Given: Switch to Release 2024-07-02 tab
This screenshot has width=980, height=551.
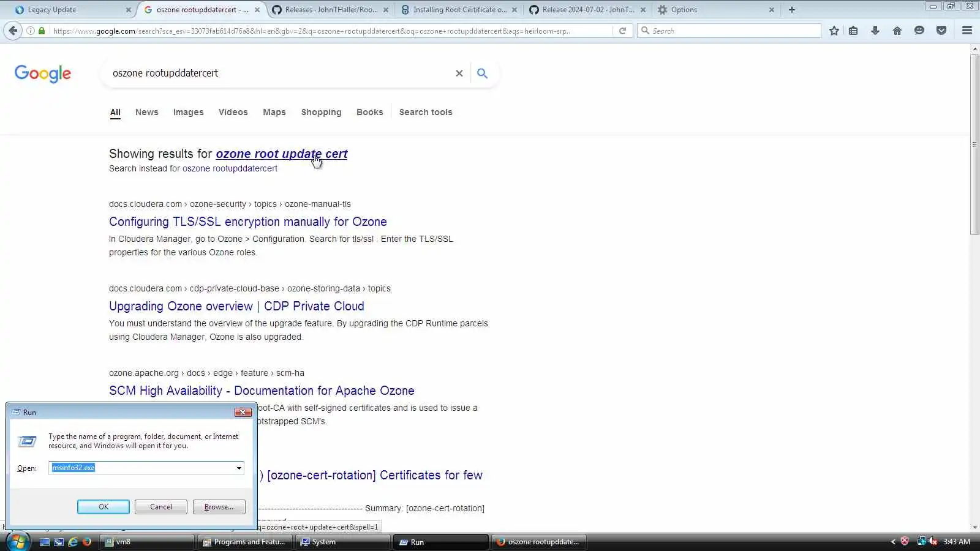Looking at the screenshot, I should pyautogui.click(x=588, y=10).
